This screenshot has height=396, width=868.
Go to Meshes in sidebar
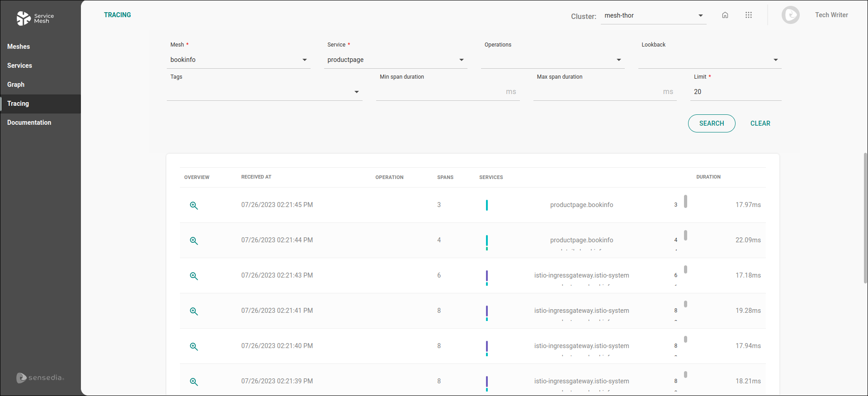[x=41, y=47]
